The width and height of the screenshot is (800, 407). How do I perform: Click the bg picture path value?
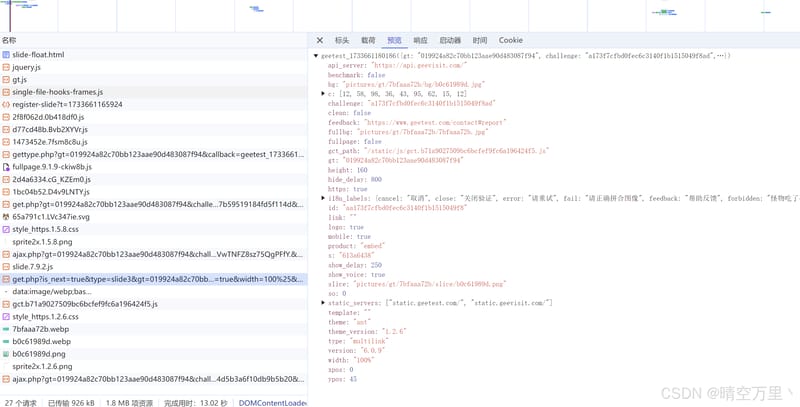point(414,84)
